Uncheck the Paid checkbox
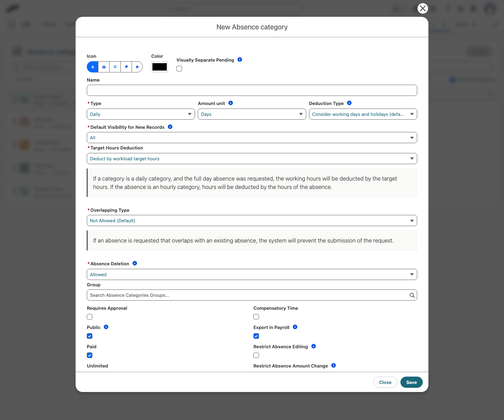Screen dimensions: 504x420 tap(90, 355)
